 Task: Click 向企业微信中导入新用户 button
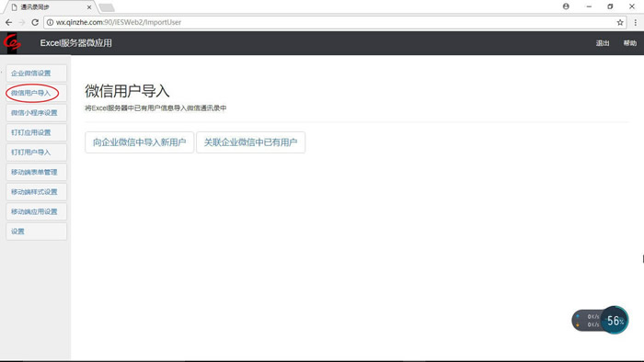click(139, 142)
